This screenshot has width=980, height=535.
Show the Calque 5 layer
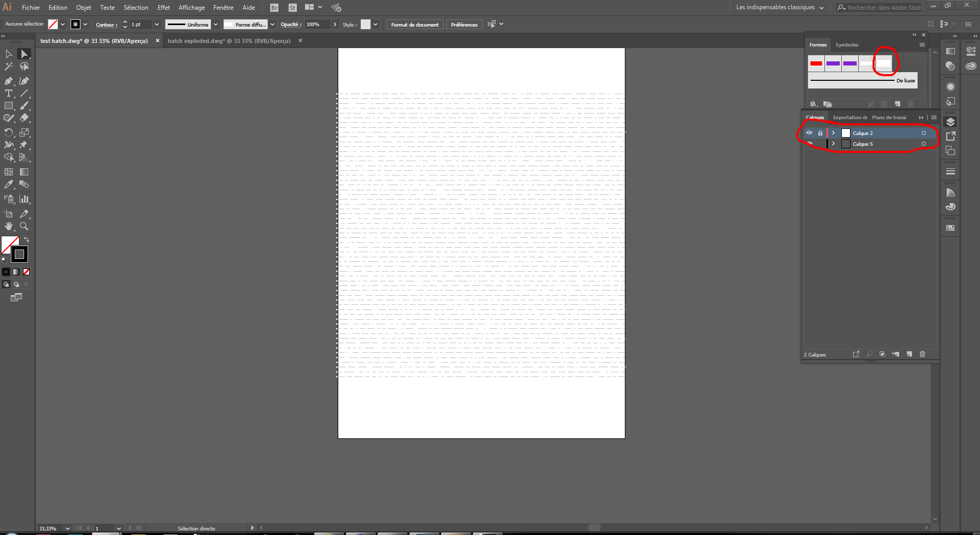click(810, 144)
